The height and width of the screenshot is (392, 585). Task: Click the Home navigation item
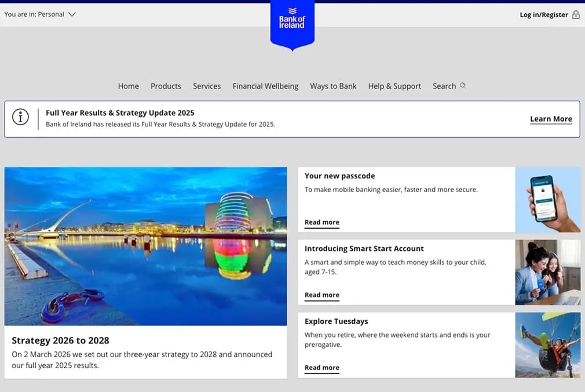pyautogui.click(x=129, y=86)
